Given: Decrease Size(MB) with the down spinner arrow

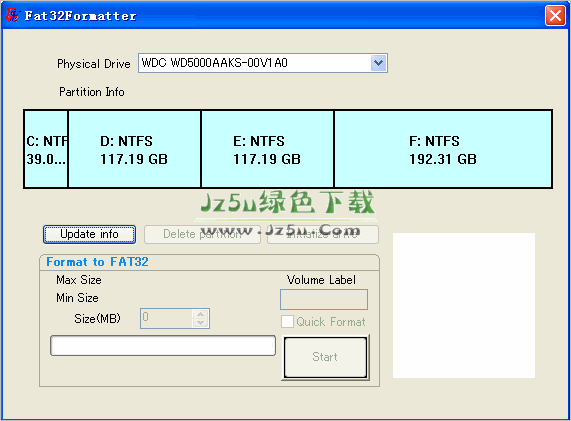Looking at the screenshot, I should (x=200, y=323).
